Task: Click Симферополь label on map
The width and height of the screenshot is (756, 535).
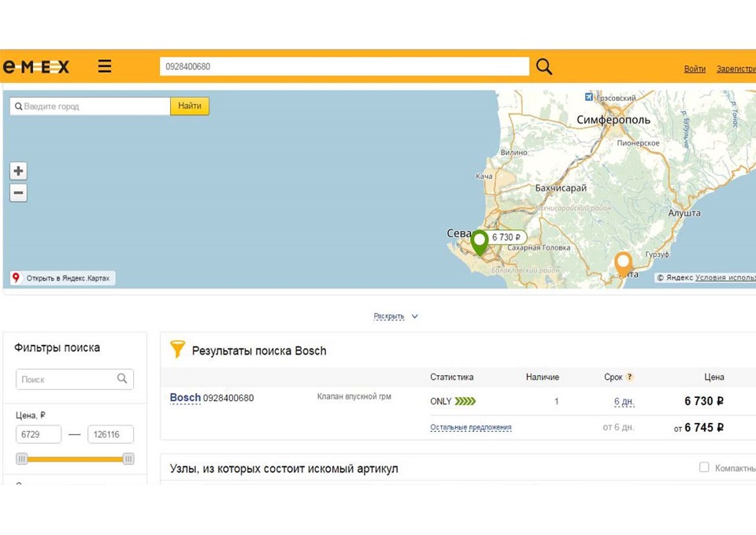Action: click(x=613, y=120)
